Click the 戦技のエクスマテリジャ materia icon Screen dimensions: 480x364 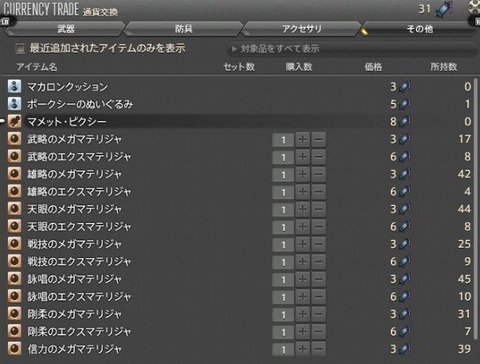click(14, 261)
